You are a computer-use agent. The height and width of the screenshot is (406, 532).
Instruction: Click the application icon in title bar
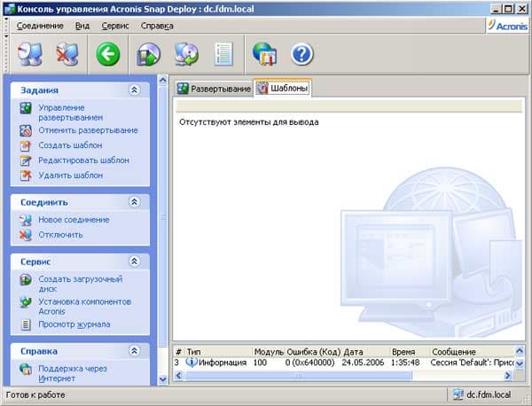click(10, 9)
